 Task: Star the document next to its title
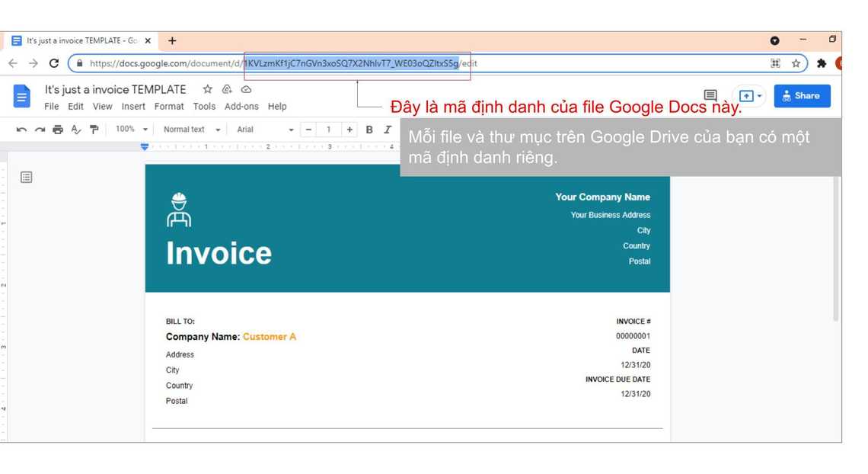(x=207, y=89)
